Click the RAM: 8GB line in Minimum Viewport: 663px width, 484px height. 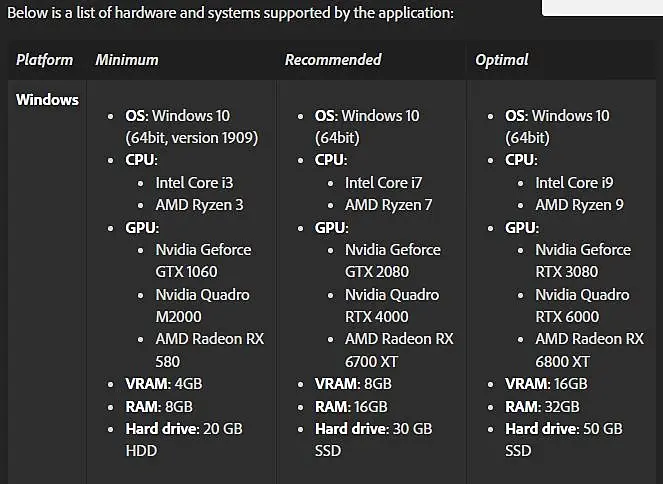[x=159, y=407]
